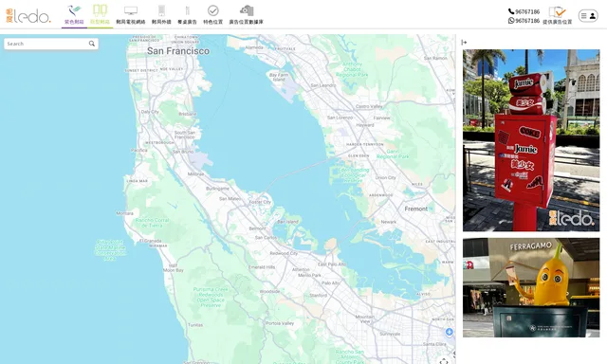Click the Pacifica map label
The image size is (607, 364).
click(139, 150)
